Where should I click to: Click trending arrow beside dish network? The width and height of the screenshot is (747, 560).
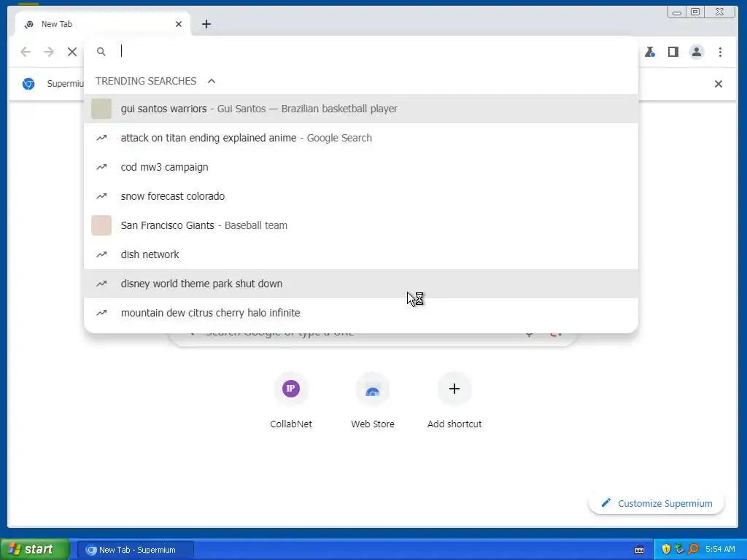(101, 254)
